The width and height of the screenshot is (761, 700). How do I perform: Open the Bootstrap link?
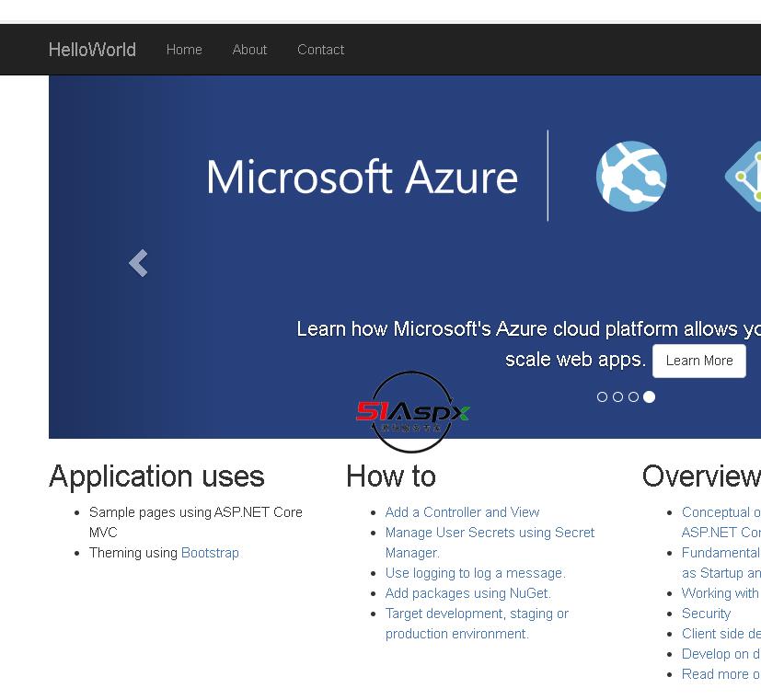210,553
